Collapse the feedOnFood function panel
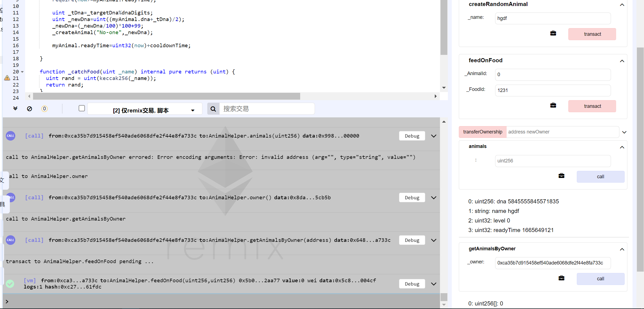Viewport: 644px width, 309px height. point(622,61)
